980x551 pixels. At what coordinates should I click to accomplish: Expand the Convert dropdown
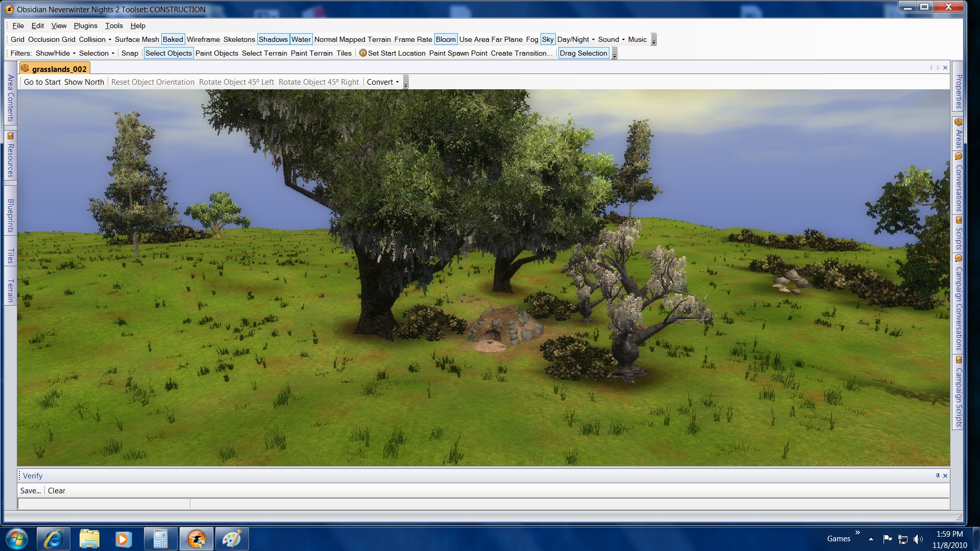tap(383, 82)
